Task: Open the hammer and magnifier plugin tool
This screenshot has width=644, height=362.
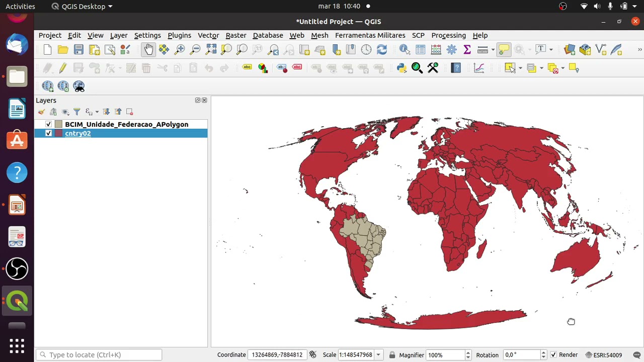Action: 433,68
